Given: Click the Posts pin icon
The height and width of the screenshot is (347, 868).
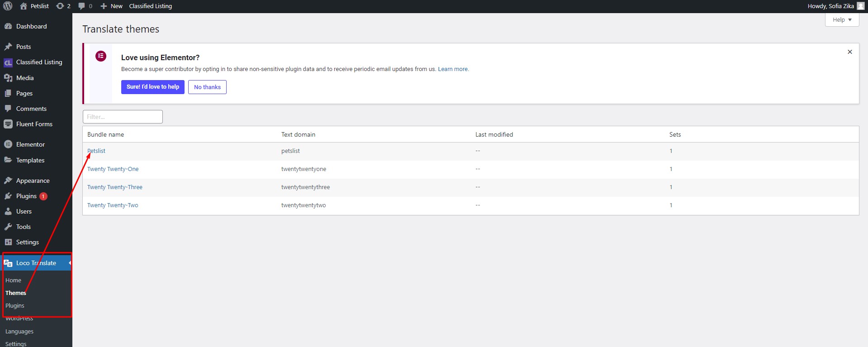Looking at the screenshot, I should 8,47.
